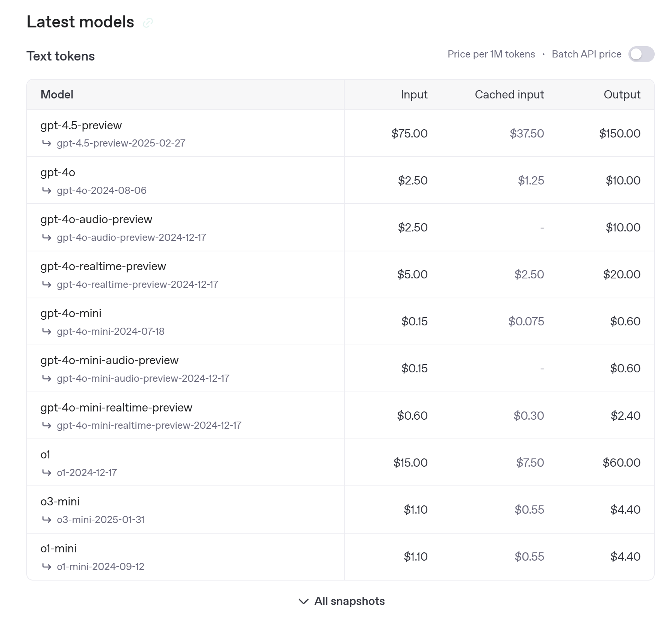Viewport: 672px width, 620px height.
Task: Select the gpt-4o-mini model name
Action: coord(71,313)
